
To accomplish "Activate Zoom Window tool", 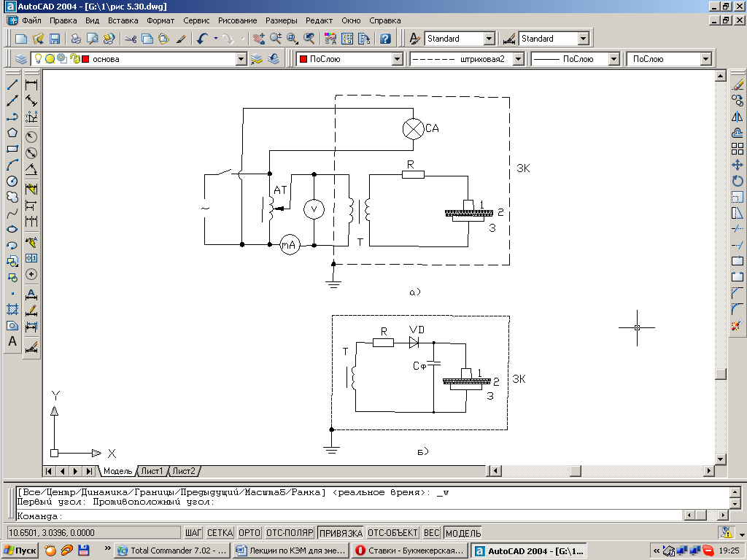I will coord(292,39).
